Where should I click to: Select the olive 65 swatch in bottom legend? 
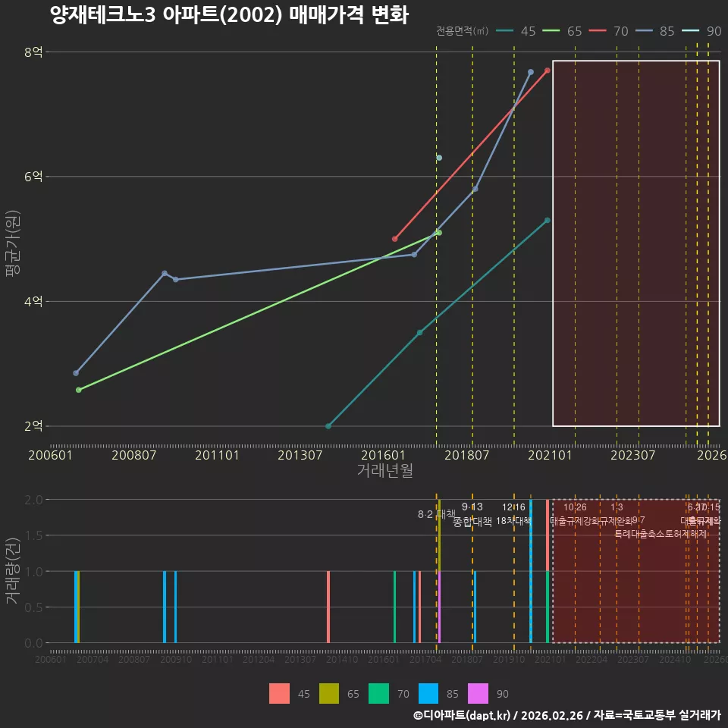pos(328,694)
